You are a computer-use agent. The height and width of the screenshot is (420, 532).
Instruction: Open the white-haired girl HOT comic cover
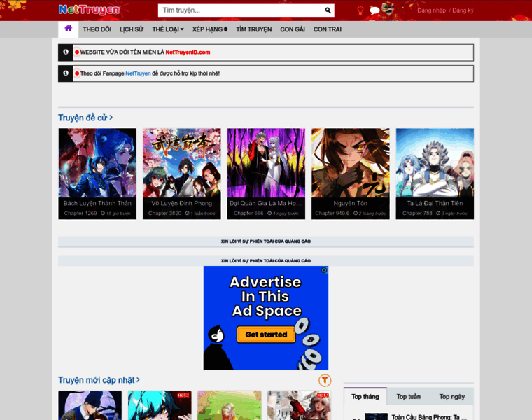(x=299, y=405)
